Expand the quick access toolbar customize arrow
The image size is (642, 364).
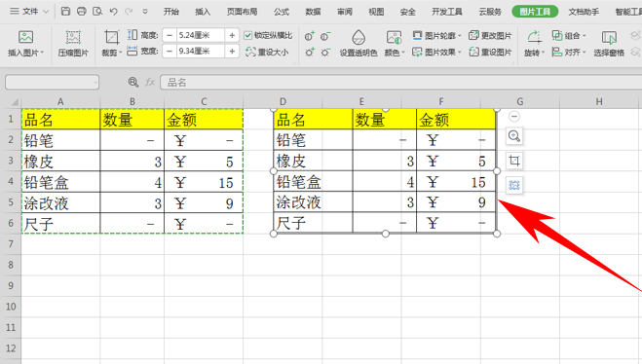coord(145,12)
